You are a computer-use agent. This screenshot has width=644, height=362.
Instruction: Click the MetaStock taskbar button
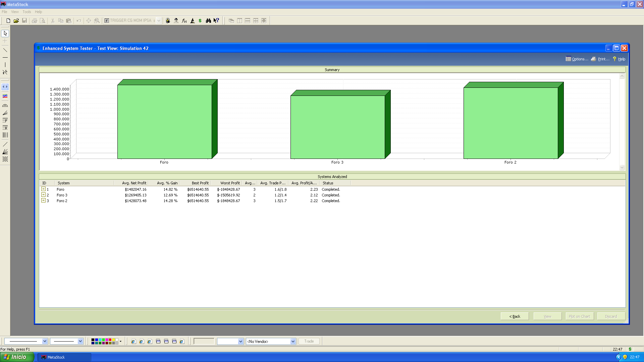click(x=64, y=357)
